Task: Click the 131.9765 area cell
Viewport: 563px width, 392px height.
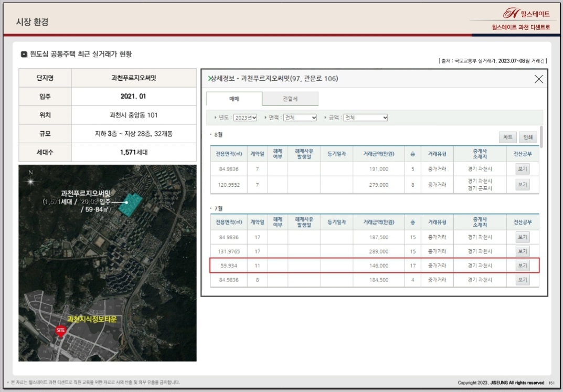Action: tap(229, 251)
